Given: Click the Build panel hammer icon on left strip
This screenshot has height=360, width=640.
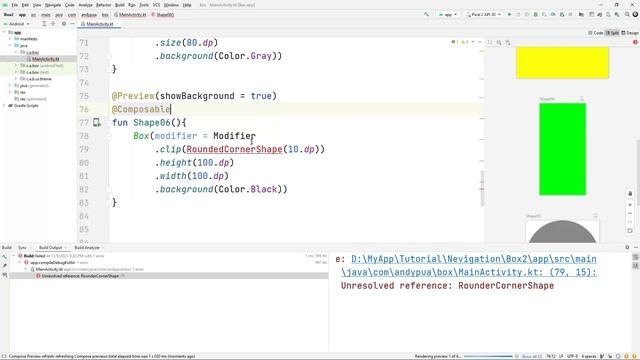Looking at the screenshot, I should click(x=4, y=257).
